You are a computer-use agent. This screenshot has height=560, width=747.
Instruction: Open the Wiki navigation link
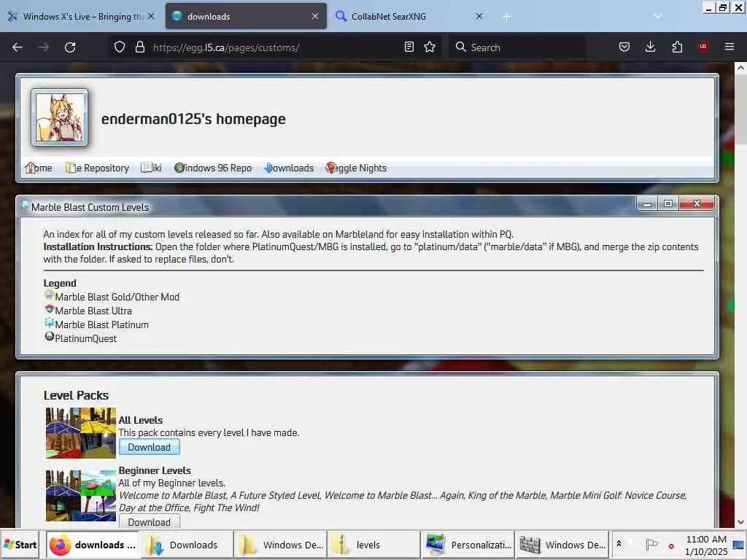(x=151, y=168)
